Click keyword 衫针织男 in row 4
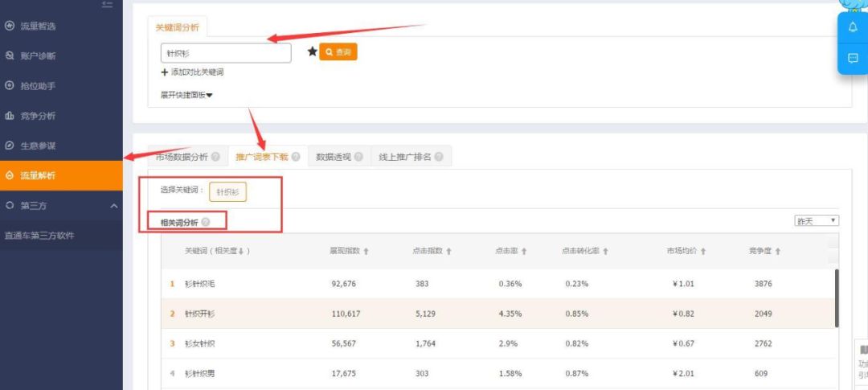The height and width of the screenshot is (390, 868). tap(199, 373)
